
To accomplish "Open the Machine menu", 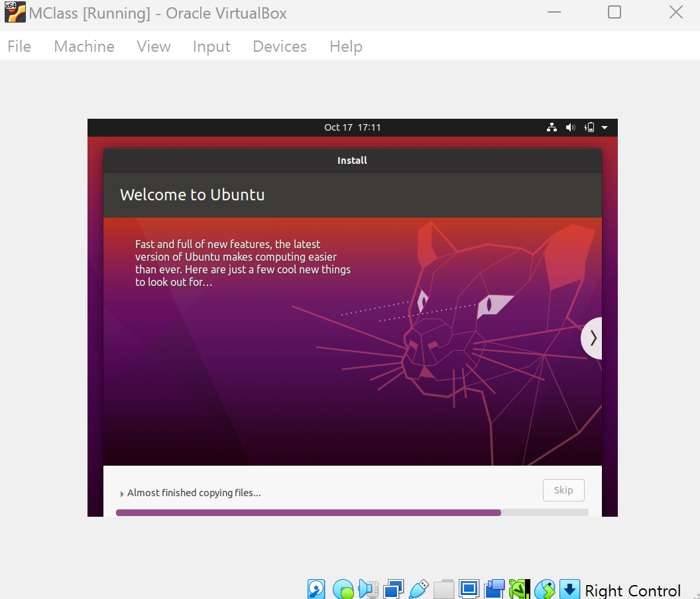I will click(84, 46).
